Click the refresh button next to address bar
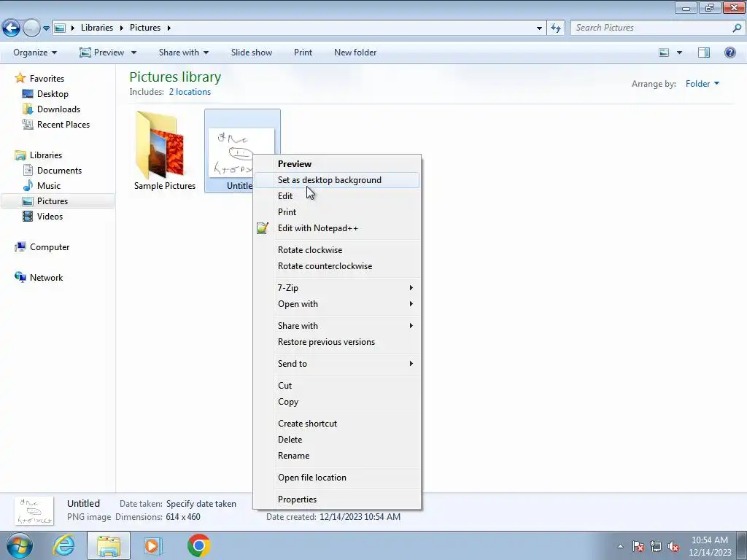 pyautogui.click(x=555, y=28)
